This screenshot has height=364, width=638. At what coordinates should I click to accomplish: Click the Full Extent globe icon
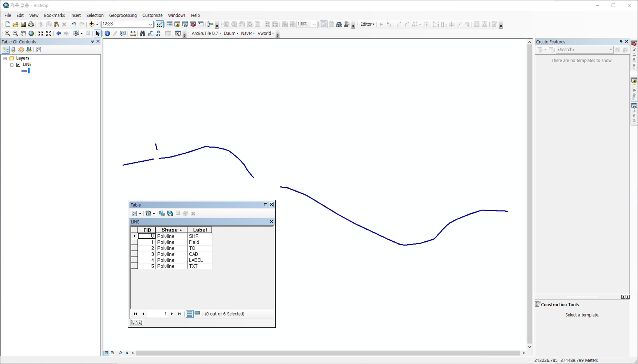pos(31,34)
